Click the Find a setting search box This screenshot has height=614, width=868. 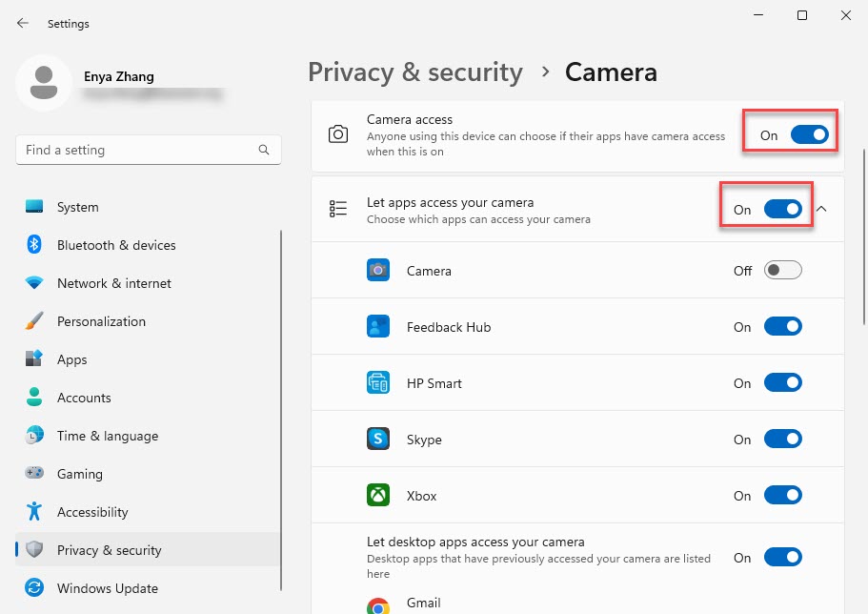[138, 150]
